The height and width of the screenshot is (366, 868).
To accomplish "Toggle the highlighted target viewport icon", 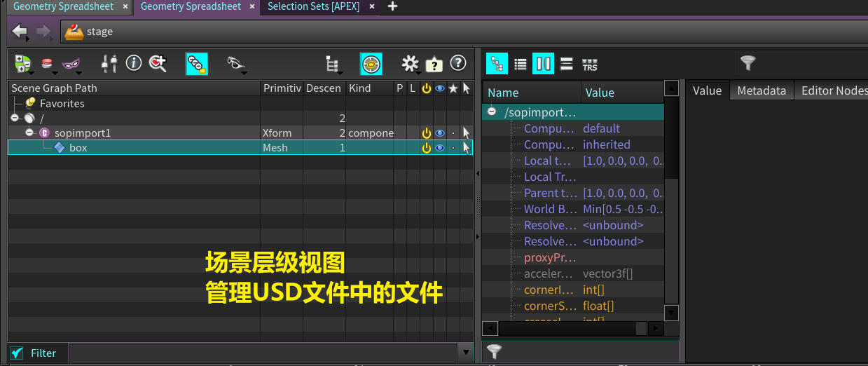I will (x=371, y=64).
